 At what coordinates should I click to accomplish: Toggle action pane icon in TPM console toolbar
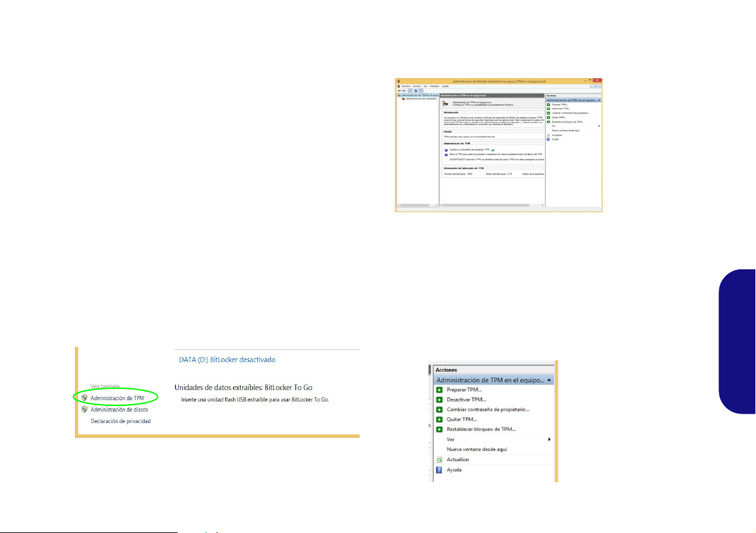click(x=421, y=91)
